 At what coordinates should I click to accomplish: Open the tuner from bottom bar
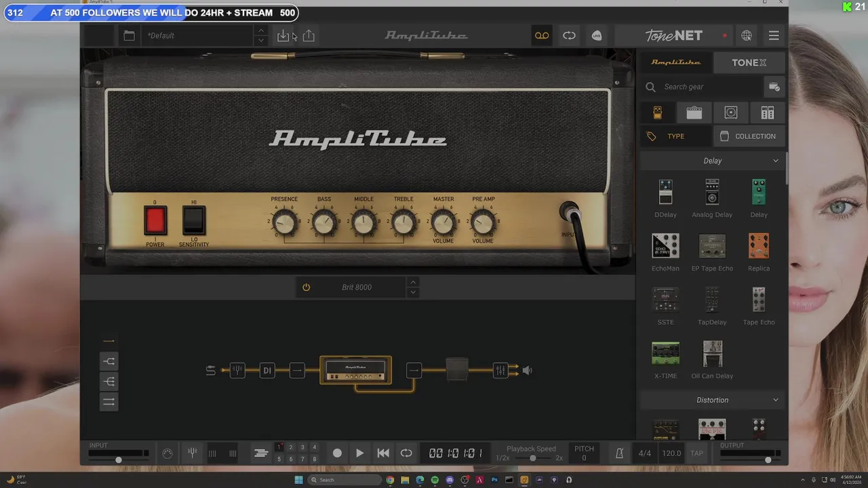pos(193,453)
